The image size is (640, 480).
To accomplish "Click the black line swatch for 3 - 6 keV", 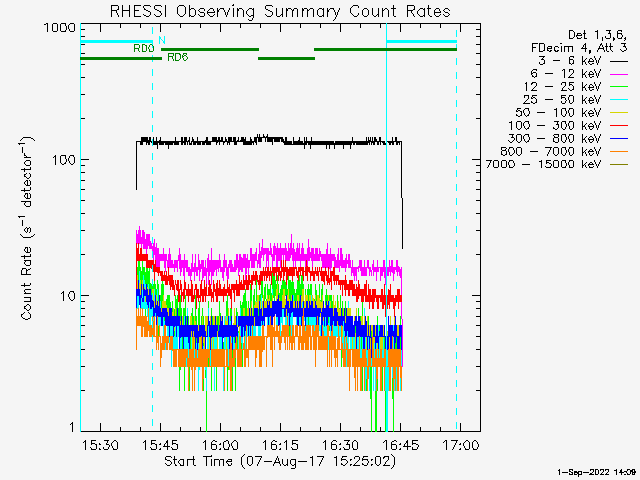I will (x=619, y=62).
